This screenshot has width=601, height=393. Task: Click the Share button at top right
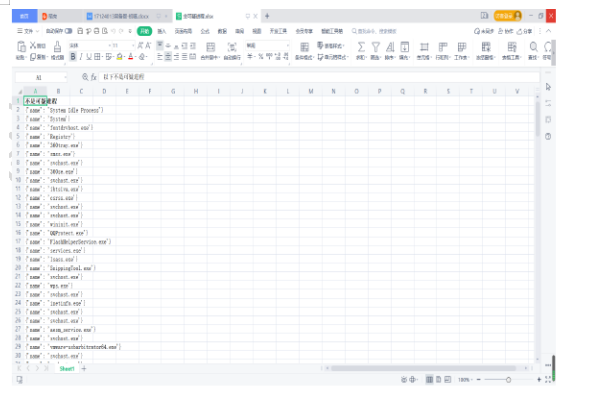pos(524,31)
